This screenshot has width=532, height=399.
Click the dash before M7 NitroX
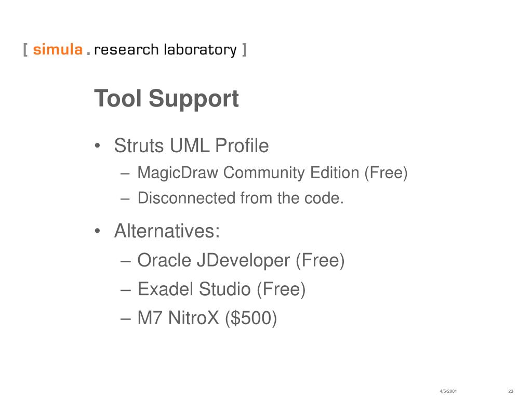tap(125, 320)
